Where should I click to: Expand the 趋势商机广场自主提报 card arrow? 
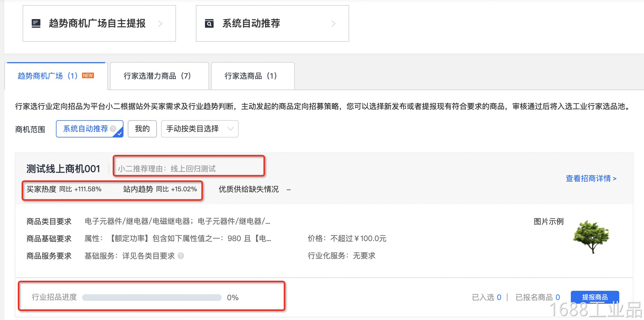(160, 23)
